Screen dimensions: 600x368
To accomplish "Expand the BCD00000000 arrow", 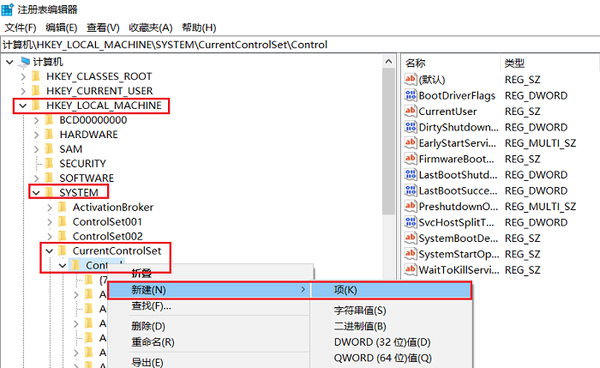I will coord(36,120).
